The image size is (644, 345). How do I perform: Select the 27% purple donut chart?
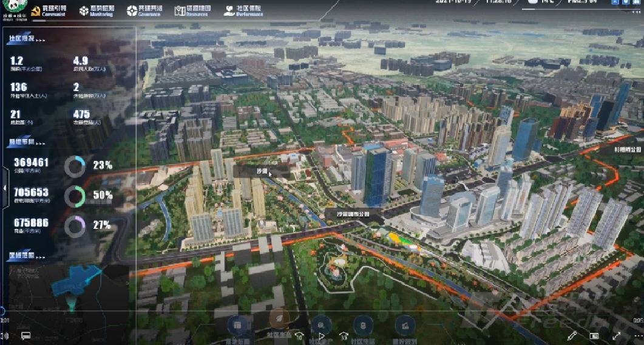coord(75,226)
